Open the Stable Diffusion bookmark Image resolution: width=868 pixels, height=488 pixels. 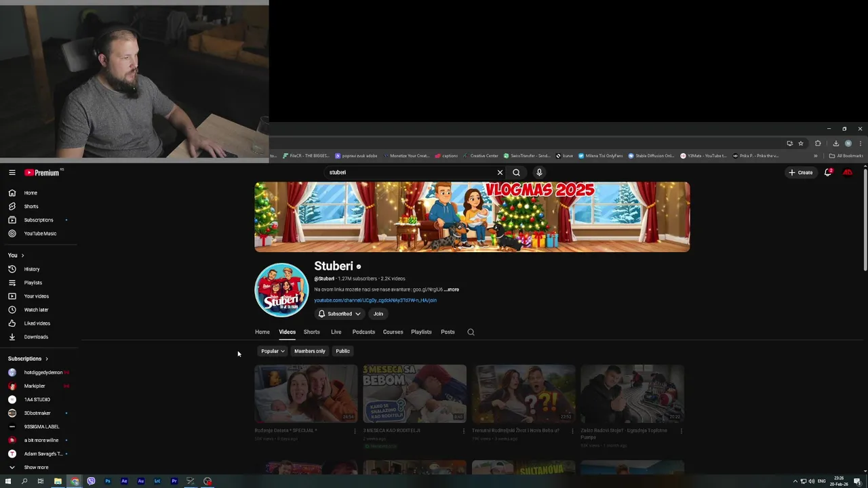coord(651,156)
